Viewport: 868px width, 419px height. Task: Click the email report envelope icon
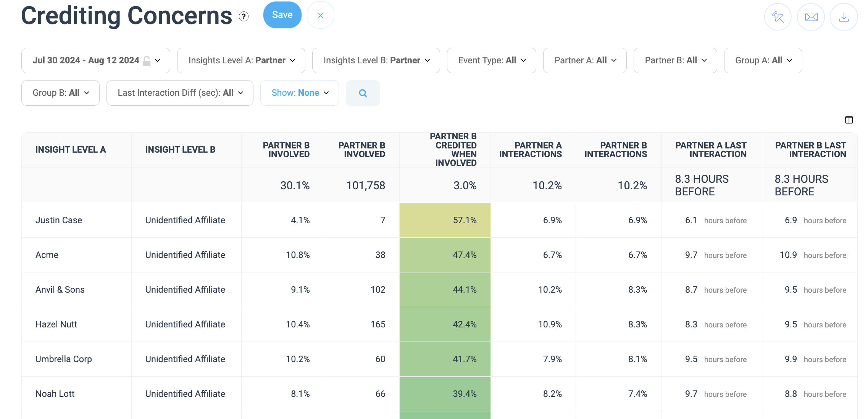[x=811, y=17]
